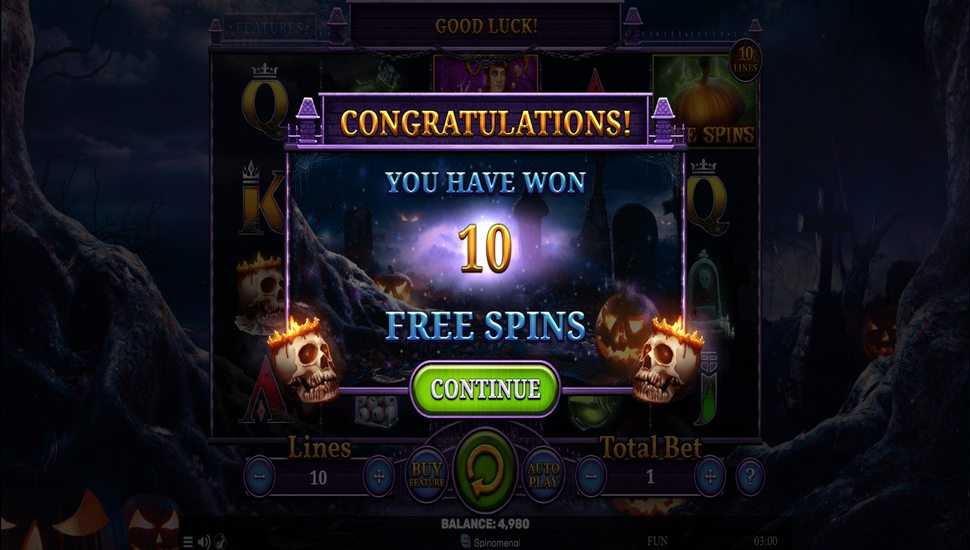Open the FEATURES tab at top

(270, 28)
